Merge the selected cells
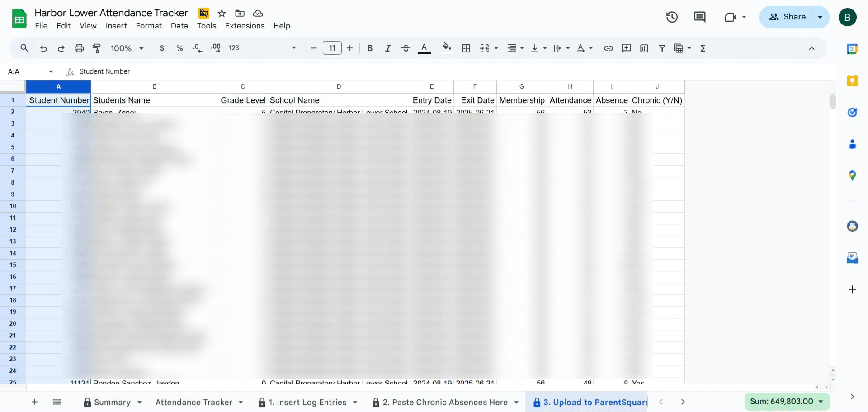This screenshot has width=868, height=412. (x=485, y=48)
